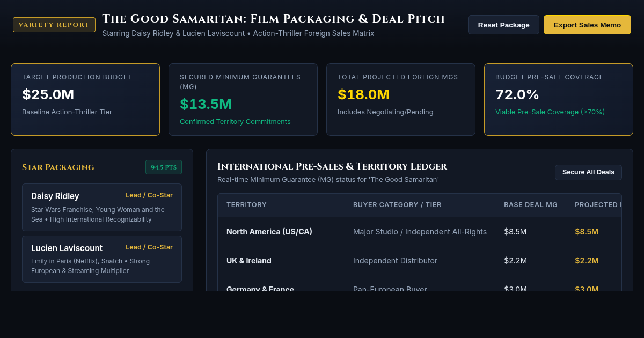This screenshot has width=644, height=338.
Task: Open Total Projected Foreign MGs card
Action: tap(401, 99)
